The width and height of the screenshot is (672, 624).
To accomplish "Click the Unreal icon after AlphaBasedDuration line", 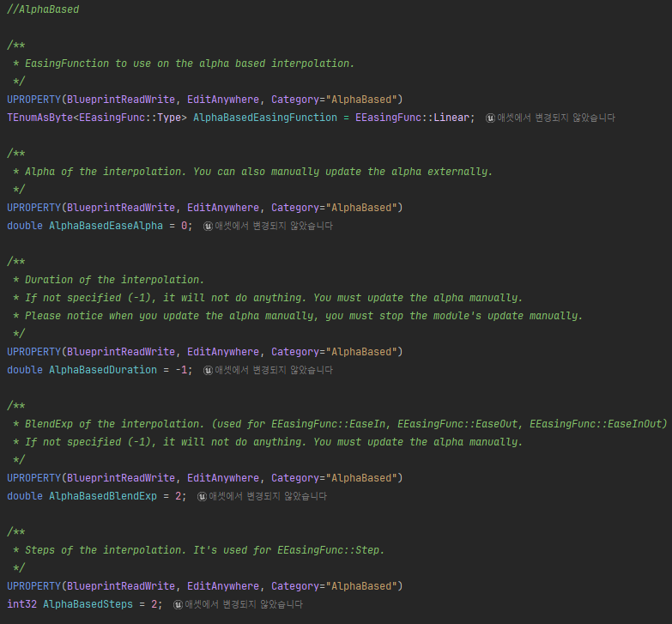I will (208, 370).
